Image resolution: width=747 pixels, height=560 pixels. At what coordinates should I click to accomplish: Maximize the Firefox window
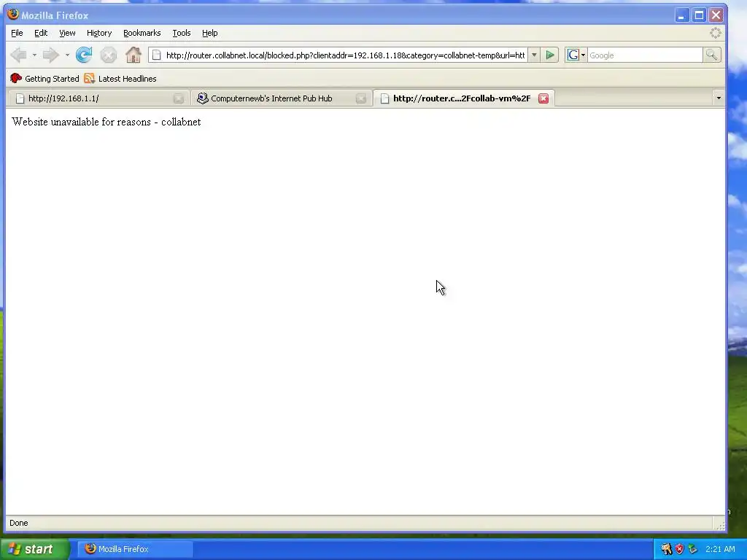pyautogui.click(x=699, y=15)
